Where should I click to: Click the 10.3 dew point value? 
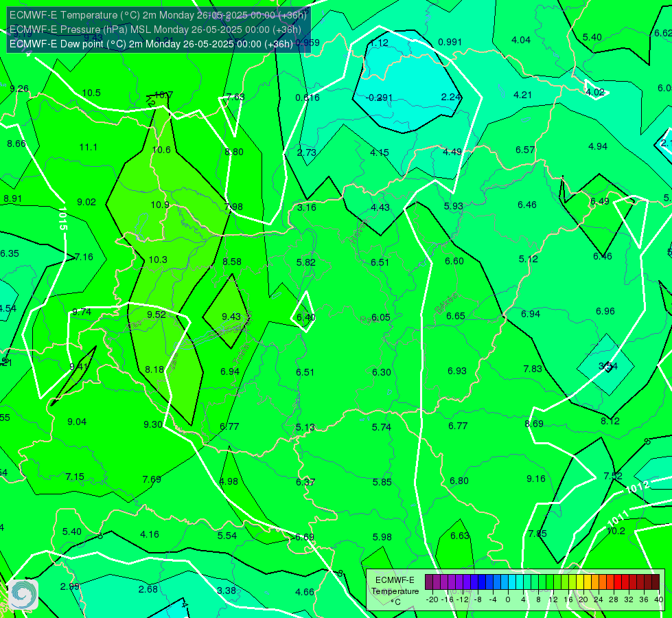(158, 260)
